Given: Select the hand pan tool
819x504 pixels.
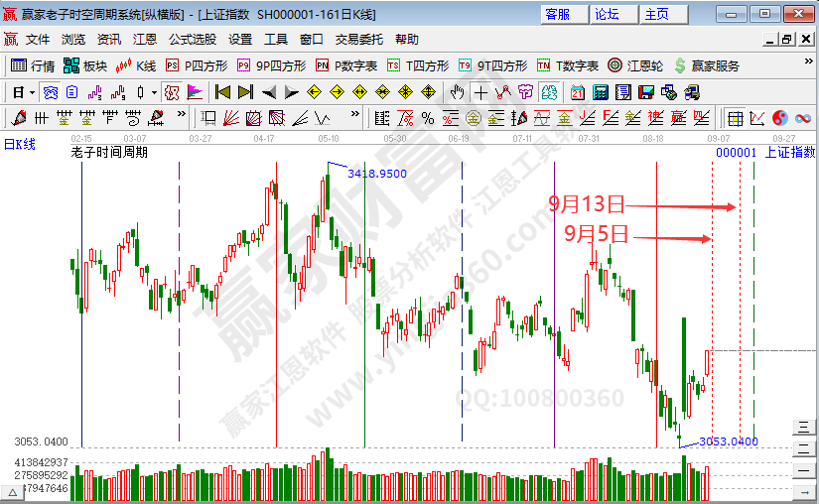Looking at the screenshot, I should pyautogui.click(x=457, y=92).
